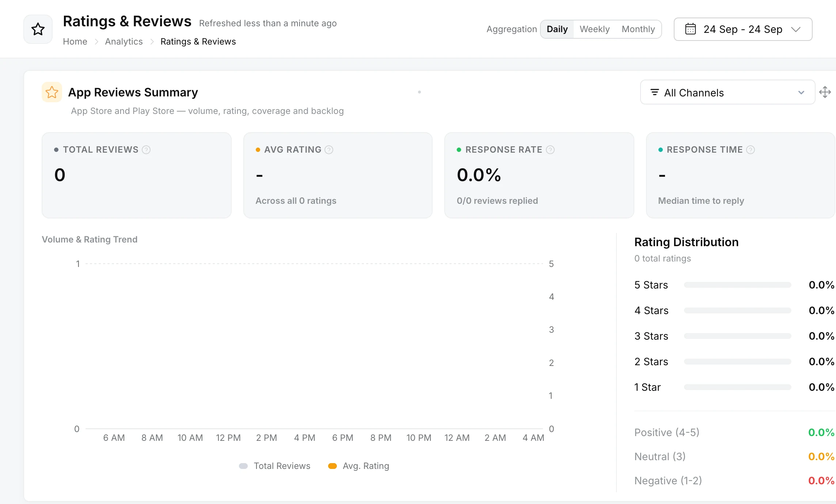Select Daily aggregation

pos(557,29)
